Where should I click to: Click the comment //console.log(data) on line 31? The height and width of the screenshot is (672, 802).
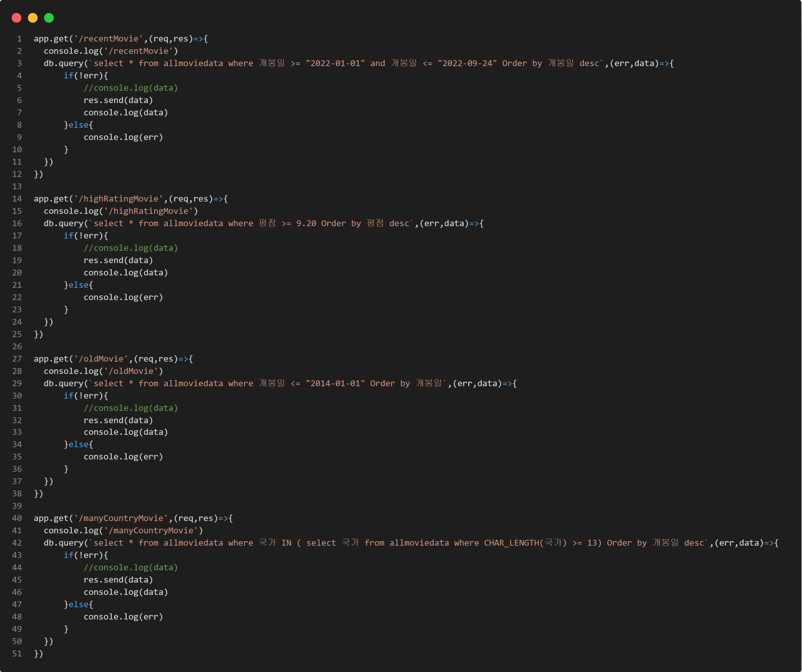(x=131, y=408)
